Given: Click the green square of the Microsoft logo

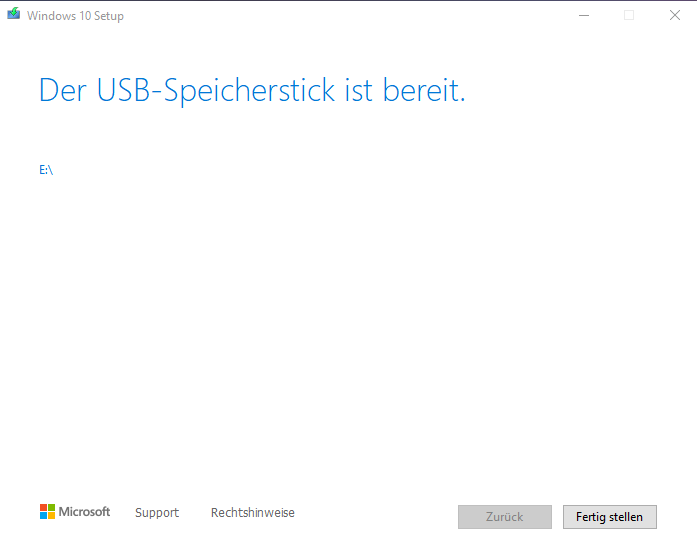Looking at the screenshot, I should click(51, 508).
